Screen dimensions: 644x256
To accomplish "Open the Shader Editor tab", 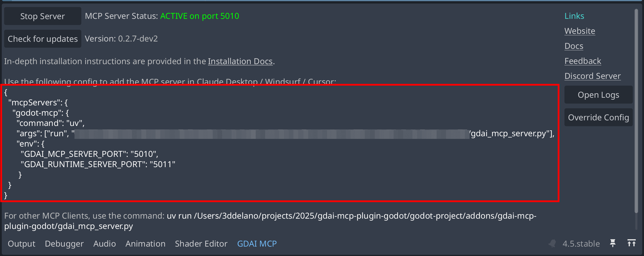I will 201,243.
